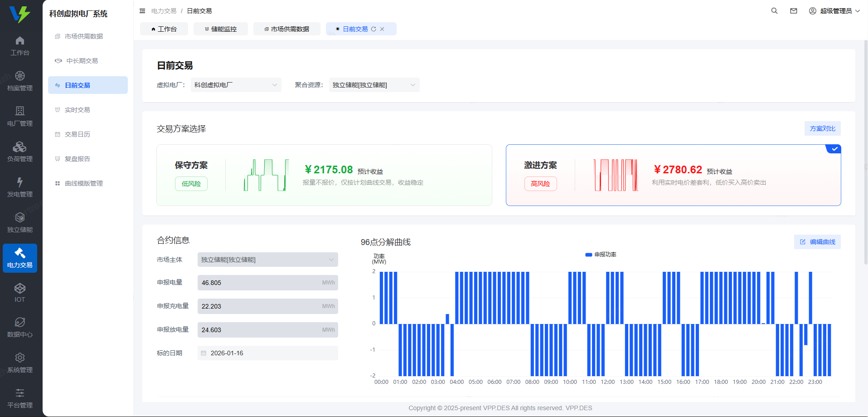Viewport: 868px width, 417px height.
Task: Open the 标的日期 date picker field
Action: pyautogui.click(x=267, y=353)
